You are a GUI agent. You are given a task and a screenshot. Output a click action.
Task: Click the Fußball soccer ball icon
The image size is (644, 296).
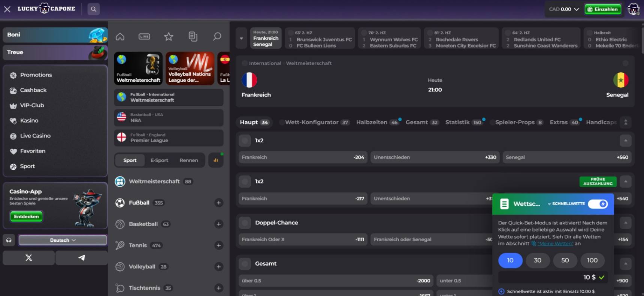(120, 203)
